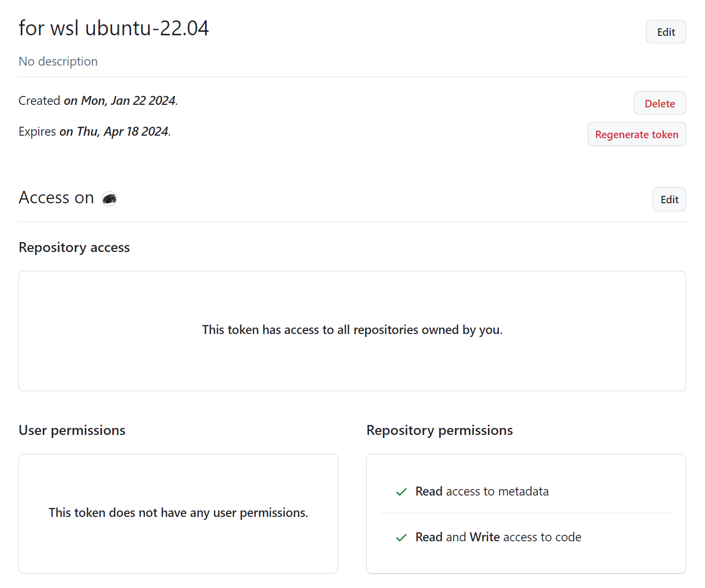Image resolution: width=705 pixels, height=588 pixels.
Task: Click the token title for wsl ubuntu-22.04
Action: point(113,28)
